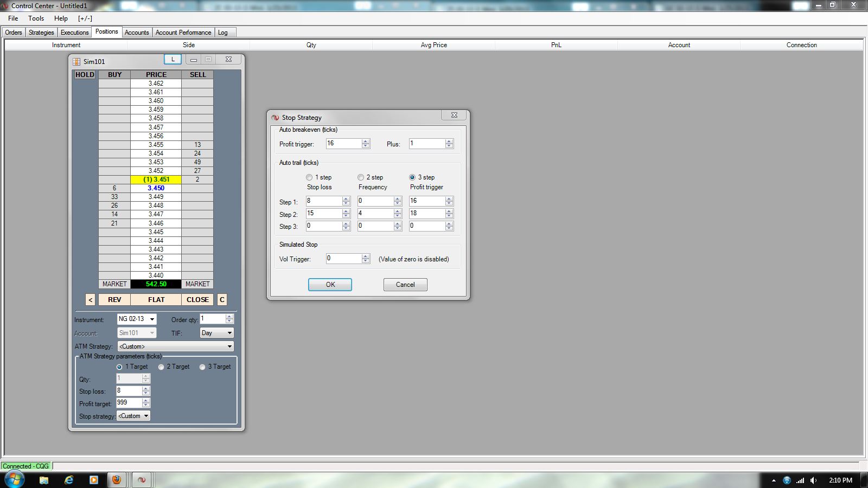Click the 3.450 last price cell
Screen dimensions: 868x488
click(156, 188)
